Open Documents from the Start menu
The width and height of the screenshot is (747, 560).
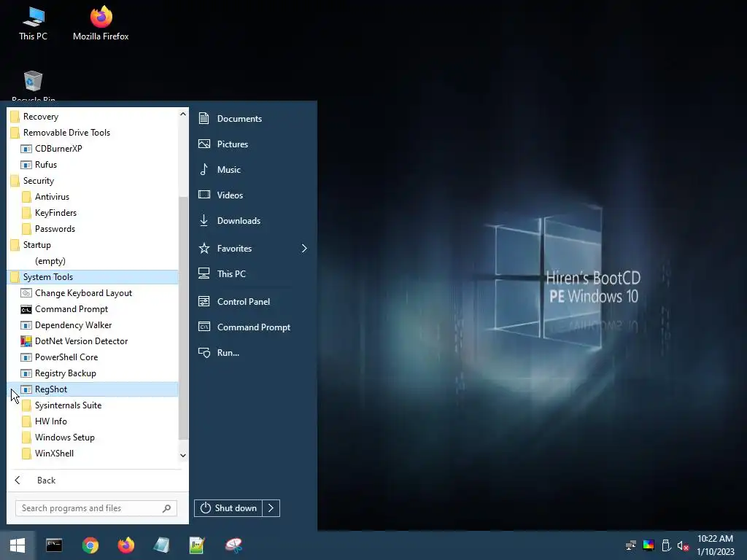pyautogui.click(x=253, y=119)
